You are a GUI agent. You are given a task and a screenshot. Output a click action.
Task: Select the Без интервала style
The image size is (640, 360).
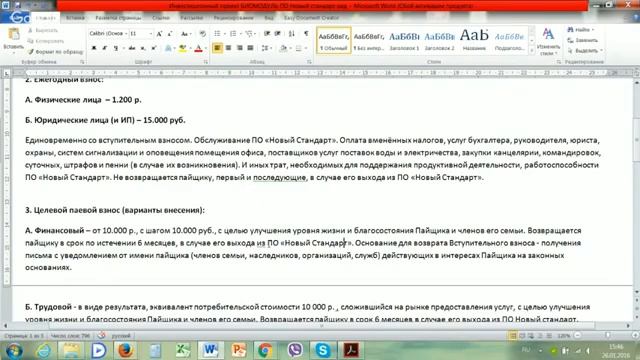click(369, 40)
